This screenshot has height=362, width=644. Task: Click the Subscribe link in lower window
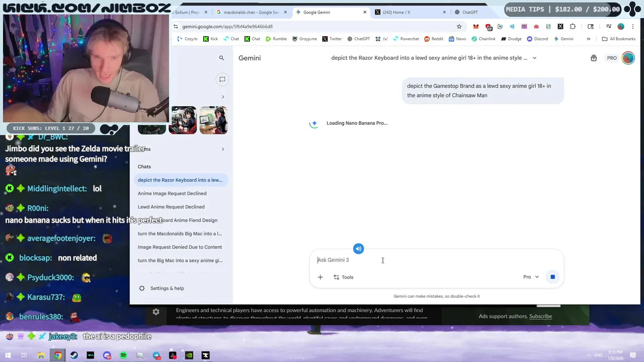pyautogui.click(x=540, y=316)
